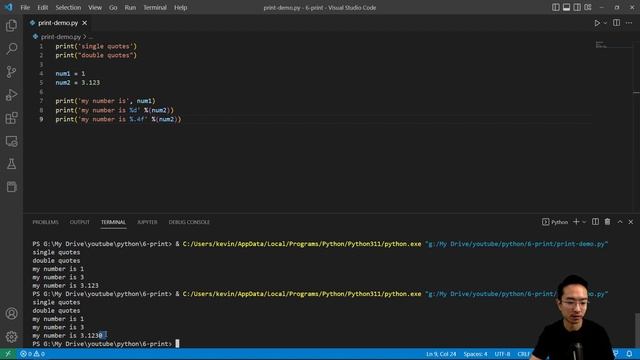
Task: Open launch profile dropdown beside plus
Action: tap(584, 222)
